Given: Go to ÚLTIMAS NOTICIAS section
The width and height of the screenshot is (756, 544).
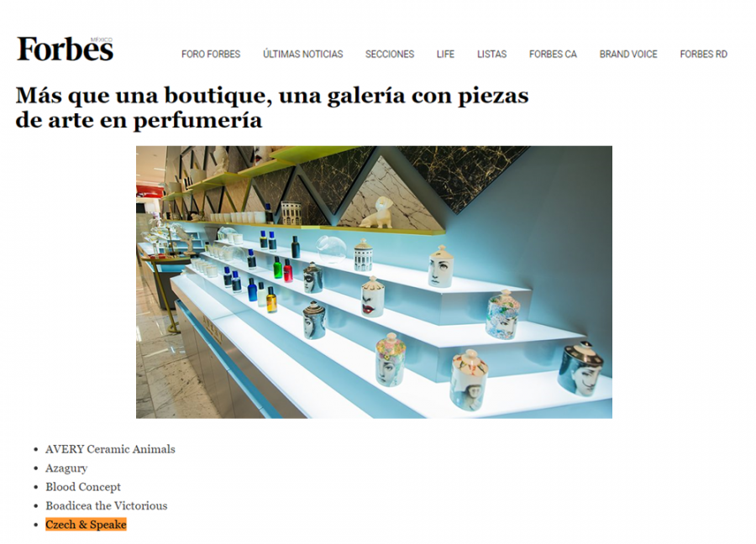Looking at the screenshot, I should point(302,54).
